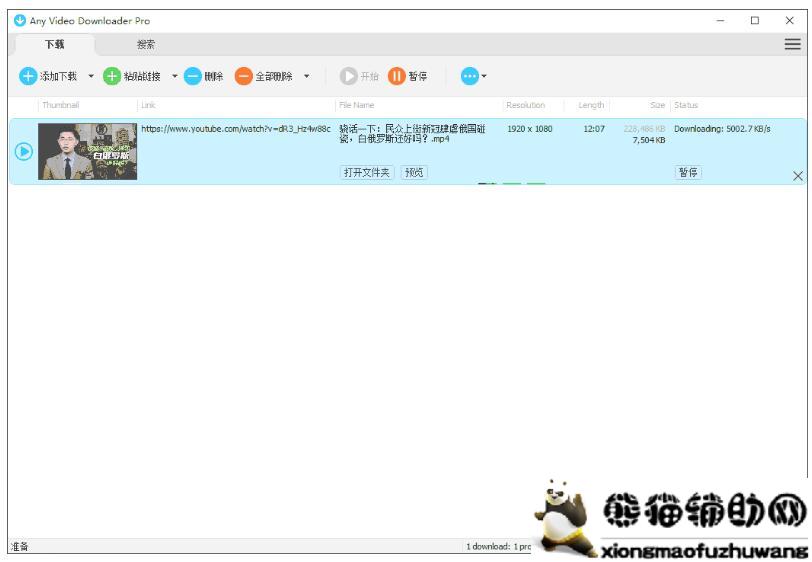
Task: Click the circular play icon on download row
Action: (23, 152)
